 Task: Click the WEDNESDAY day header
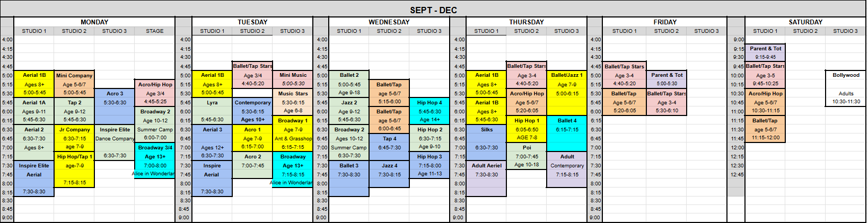click(389, 22)
